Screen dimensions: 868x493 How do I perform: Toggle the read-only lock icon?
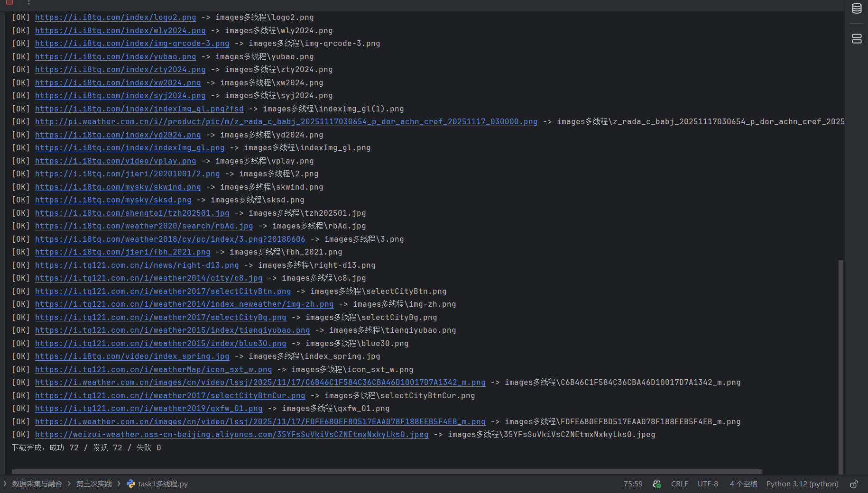tap(854, 484)
